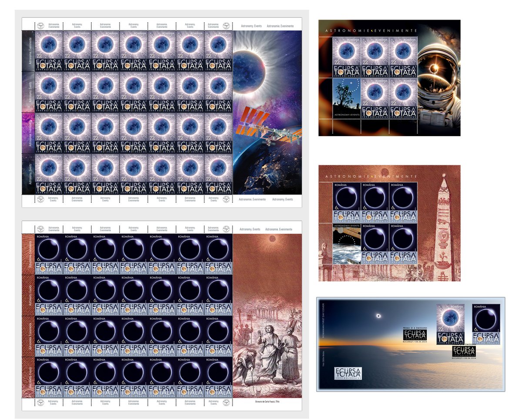Viewport: 522px width, 420px height.
Task: Click the white Eclipsa Totala logo on the cover
Action: tap(348, 373)
